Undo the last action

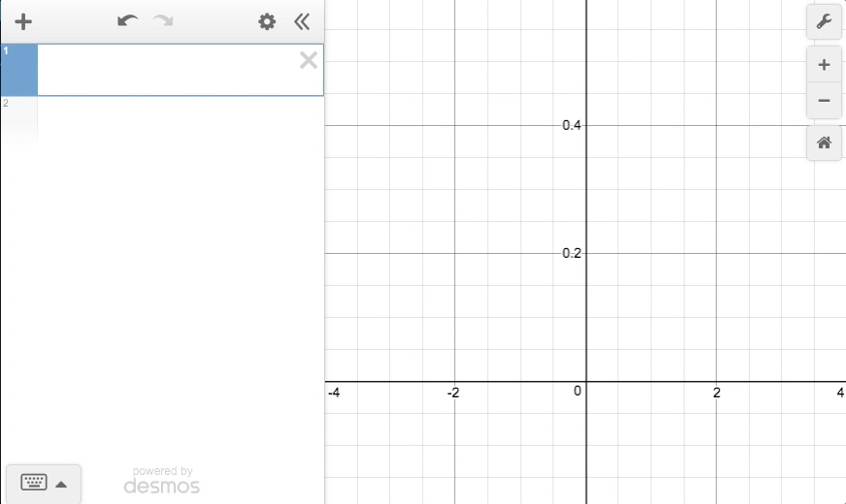[x=127, y=21]
